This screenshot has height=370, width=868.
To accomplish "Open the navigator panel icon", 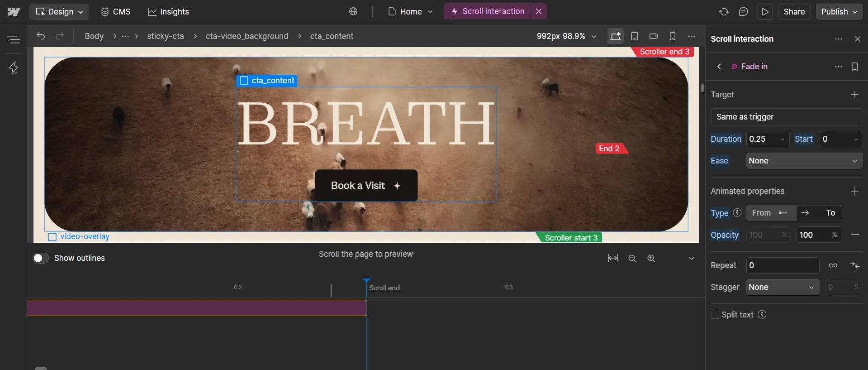I will (14, 40).
